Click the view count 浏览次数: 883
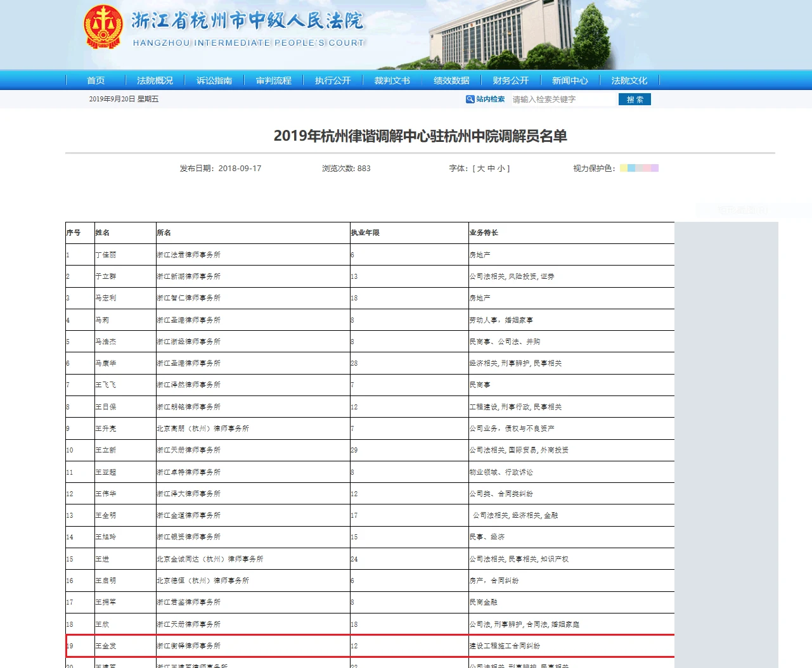 coord(346,169)
